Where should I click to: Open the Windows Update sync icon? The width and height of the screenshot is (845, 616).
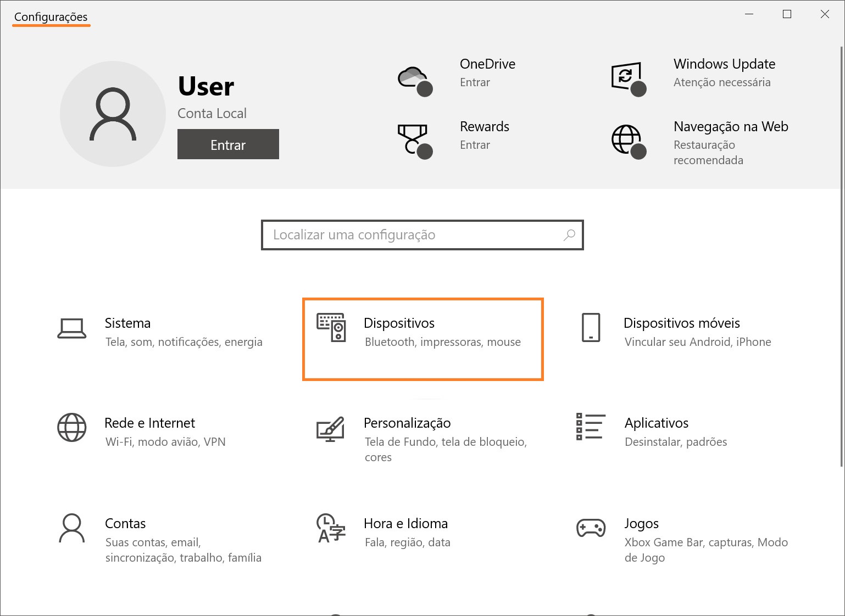click(627, 77)
